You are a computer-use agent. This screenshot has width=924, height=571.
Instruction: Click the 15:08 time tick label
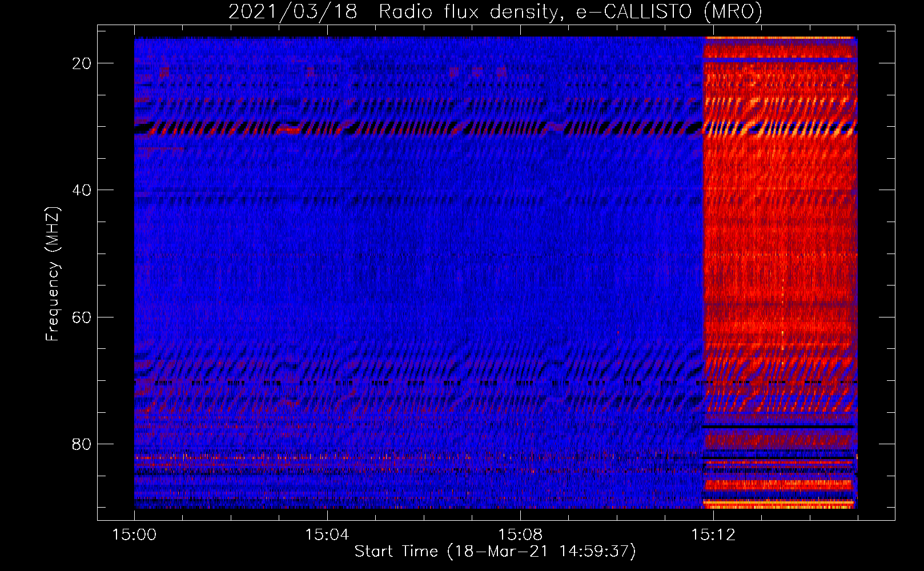[x=520, y=535]
